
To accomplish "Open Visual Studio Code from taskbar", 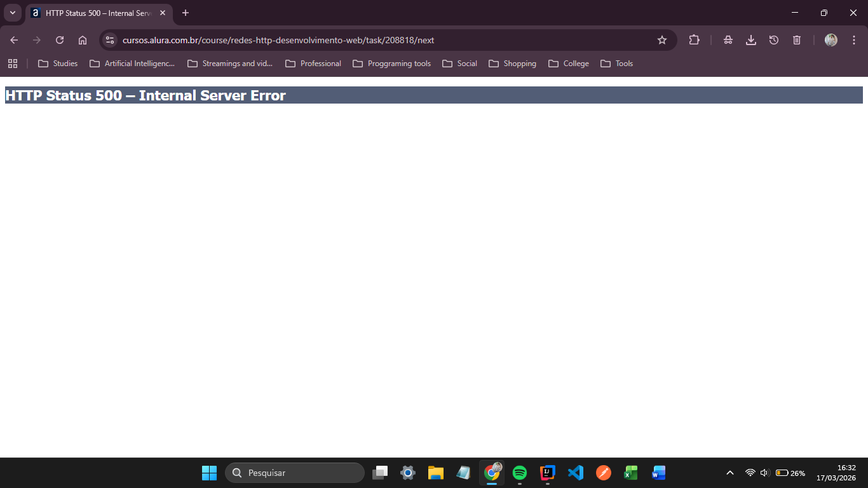I will (x=575, y=473).
